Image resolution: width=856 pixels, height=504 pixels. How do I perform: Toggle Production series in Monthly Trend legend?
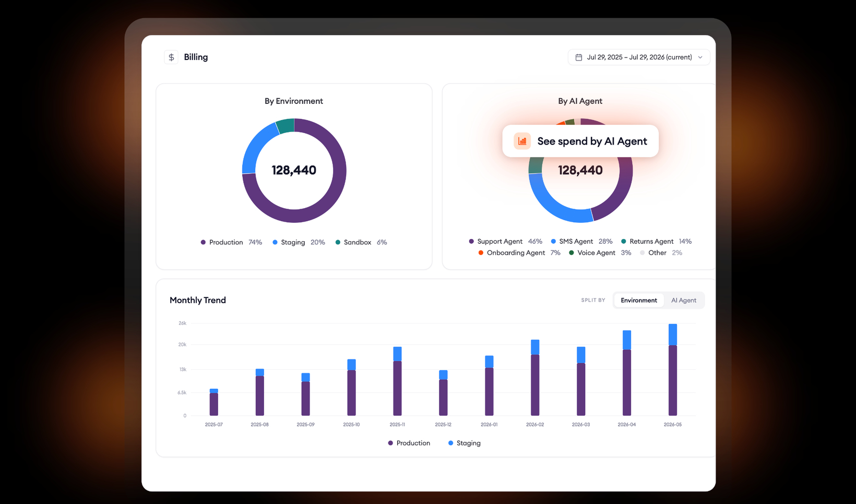click(409, 443)
